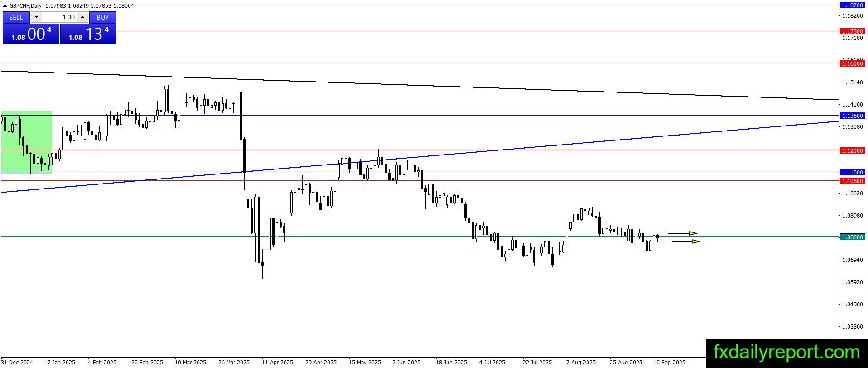The image size is (868, 368).
Task: Open the fxdailyreport.com watermark link
Action: click(x=786, y=353)
